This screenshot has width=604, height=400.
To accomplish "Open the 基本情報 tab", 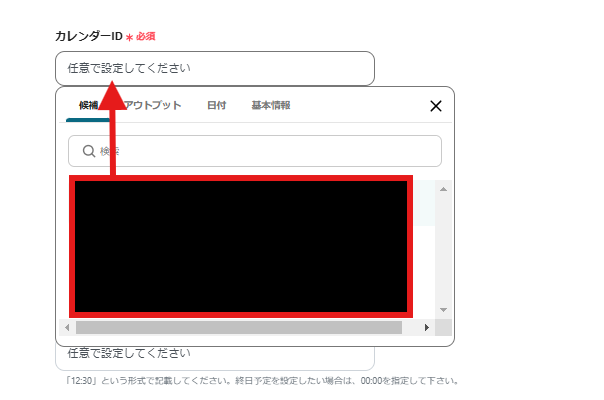I will pos(271,105).
